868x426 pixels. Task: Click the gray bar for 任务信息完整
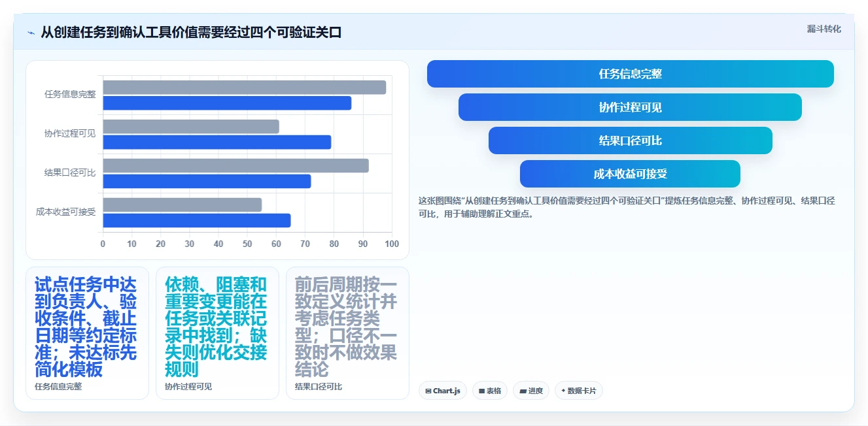(245, 88)
